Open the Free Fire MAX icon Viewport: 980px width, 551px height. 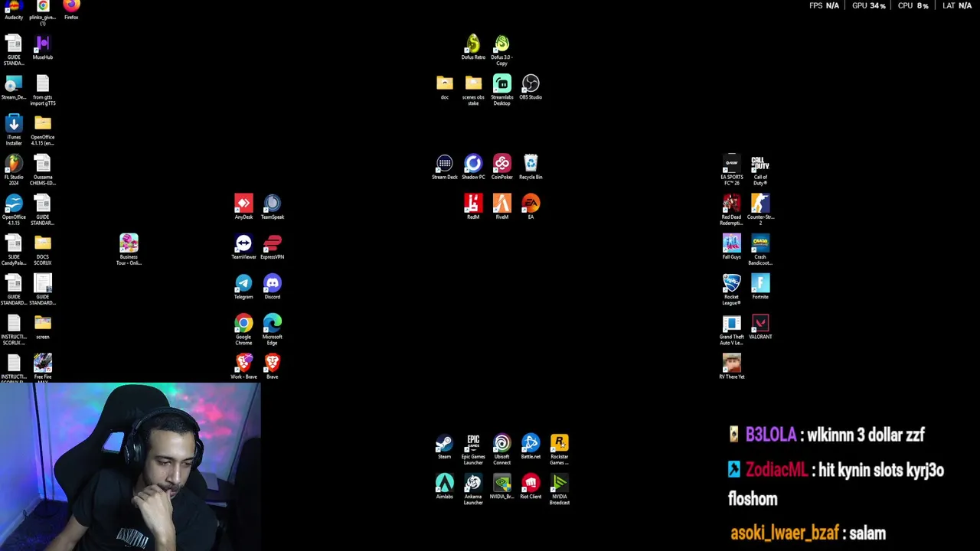coord(43,368)
